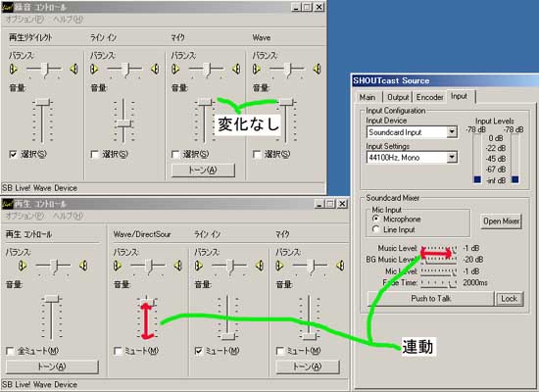Click 再生リダイレクト volume slider thumb

43,102
